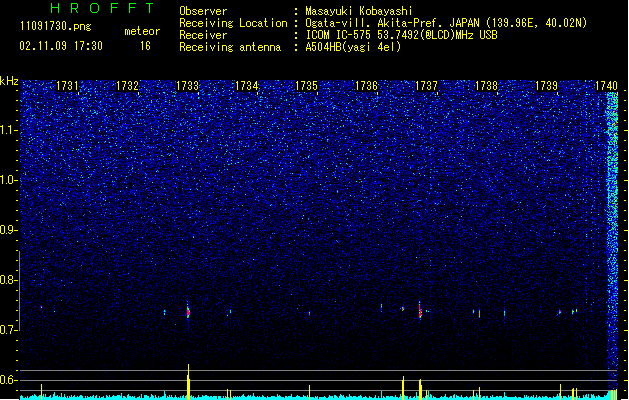Click the 'meteor' counter label
The width and height of the screenshot is (629, 400).
pyautogui.click(x=142, y=31)
